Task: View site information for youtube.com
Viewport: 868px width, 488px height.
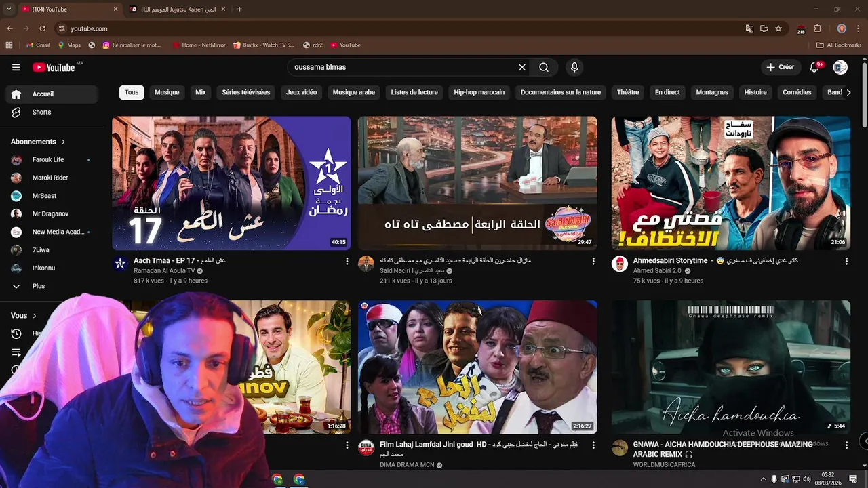Action: coord(62,28)
